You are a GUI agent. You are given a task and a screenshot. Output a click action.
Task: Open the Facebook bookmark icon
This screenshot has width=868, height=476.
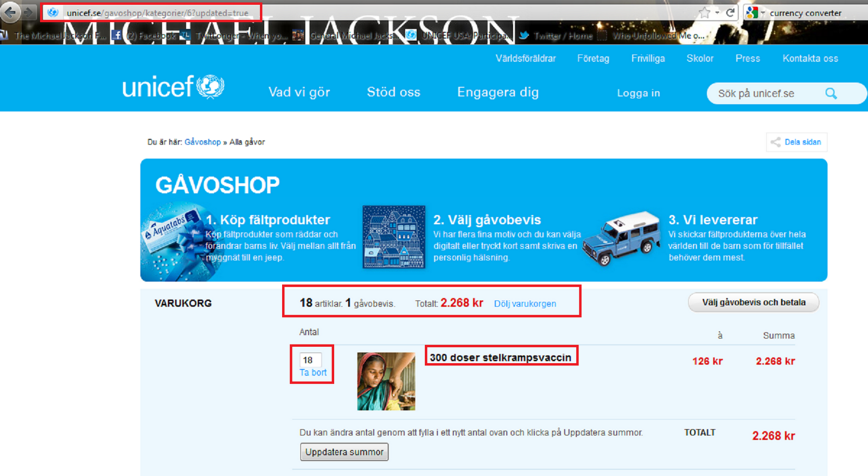coord(117,35)
